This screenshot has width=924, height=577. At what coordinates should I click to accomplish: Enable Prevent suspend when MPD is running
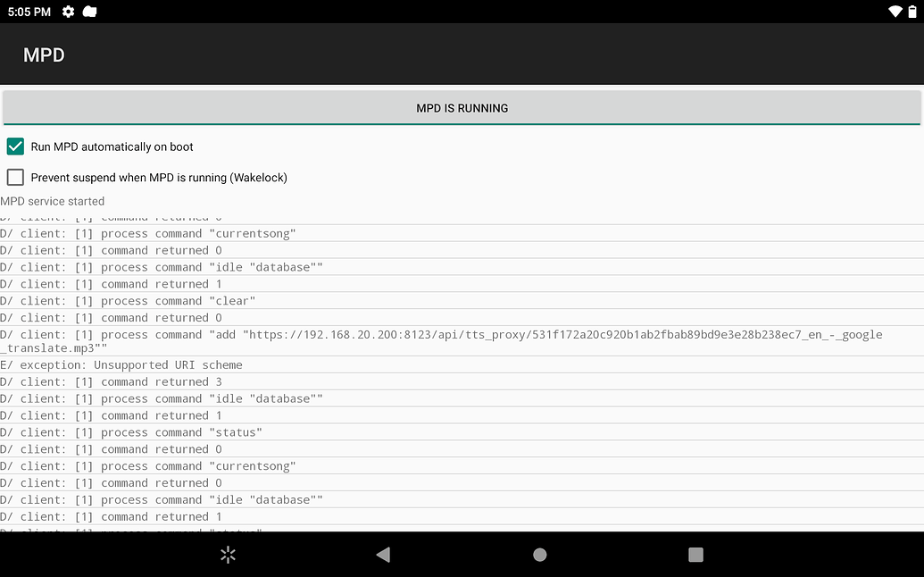pos(14,177)
